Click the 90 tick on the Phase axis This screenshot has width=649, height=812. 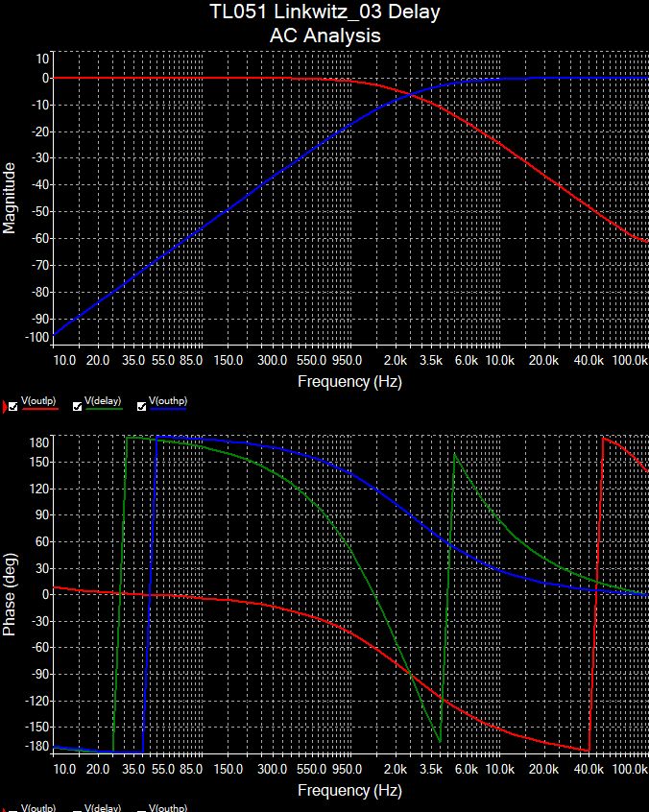coord(42,515)
